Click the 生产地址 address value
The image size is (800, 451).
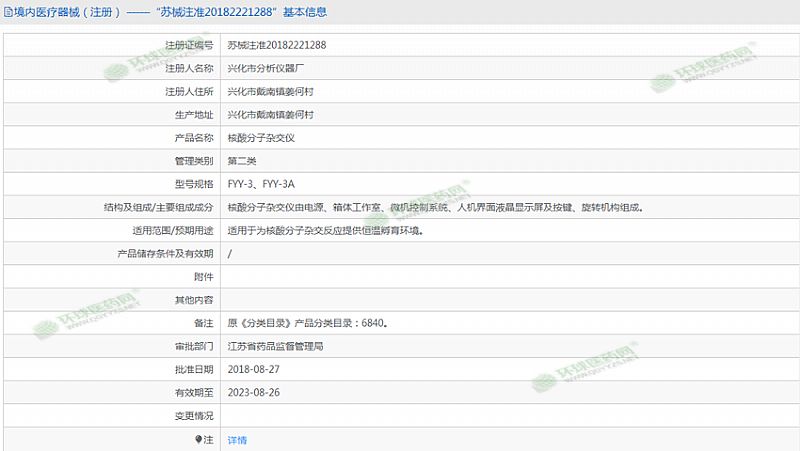coord(271,115)
